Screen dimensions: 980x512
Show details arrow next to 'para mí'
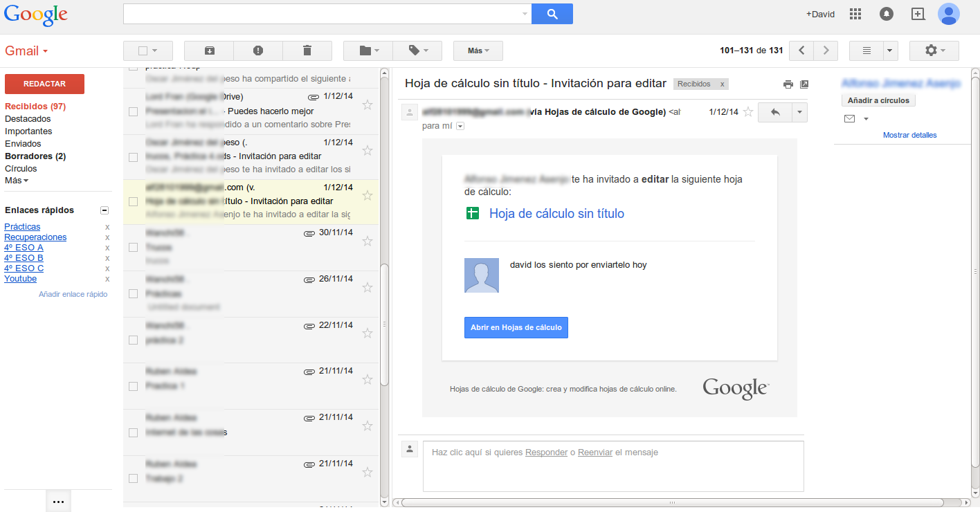pyautogui.click(x=460, y=126)
